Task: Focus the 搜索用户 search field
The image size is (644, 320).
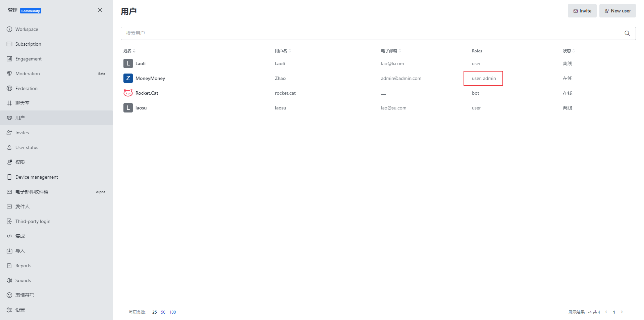Action: click(x=369, y=33)
